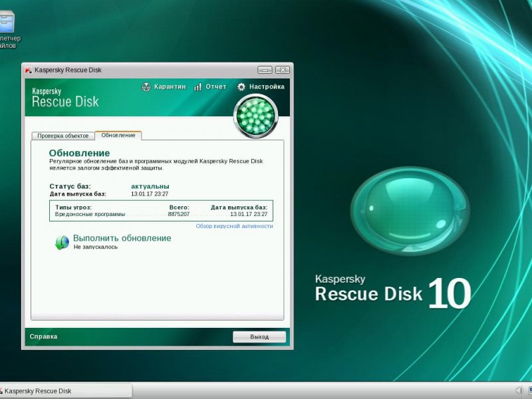Viewport: 532px width, 399px height.
Task: Click the актуальны database status text
Action: pyautogui.click(x=150, y=186)
